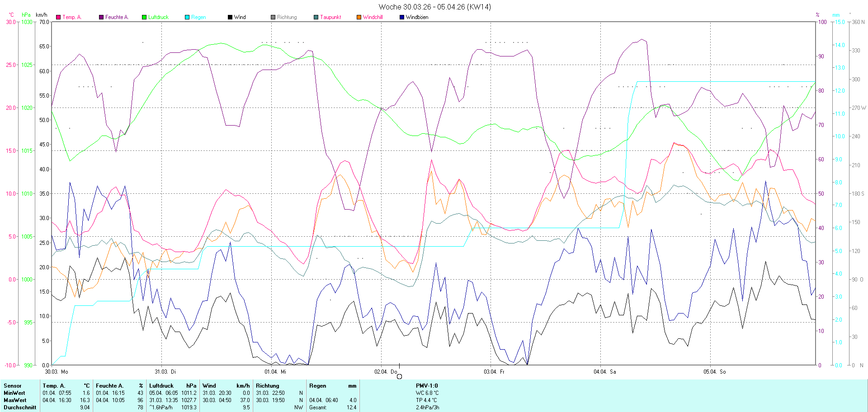The image size is (868, 412).
Task: Click the 'PMV-1:0' heading in the table
Action: pos(427,386)
